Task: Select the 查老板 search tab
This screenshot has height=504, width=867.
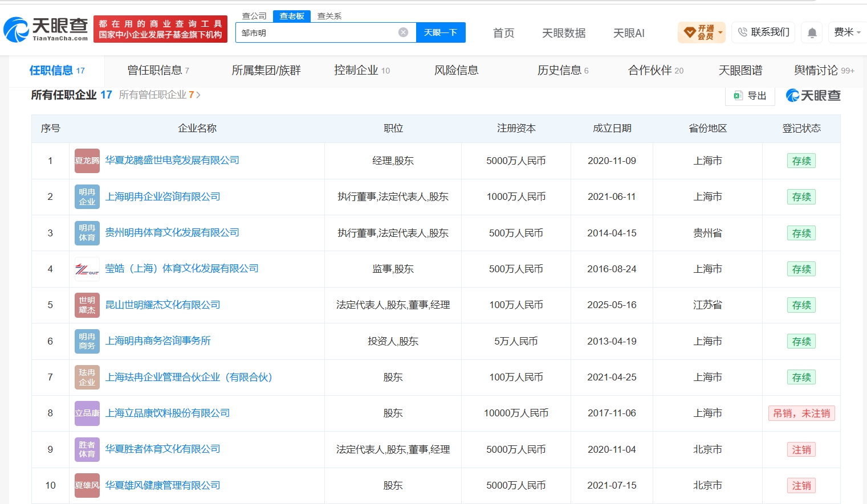Action: pos(292,16)
